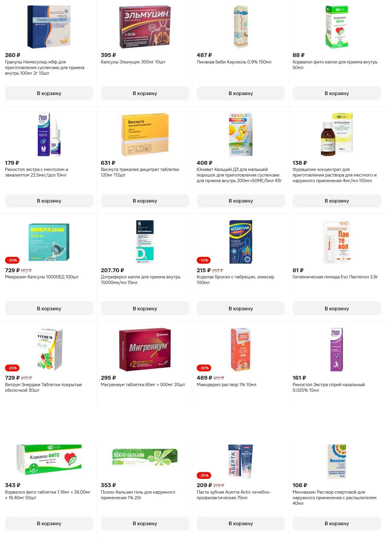Click the -25% badge on Витрум Энерджи

coord(12,368)
